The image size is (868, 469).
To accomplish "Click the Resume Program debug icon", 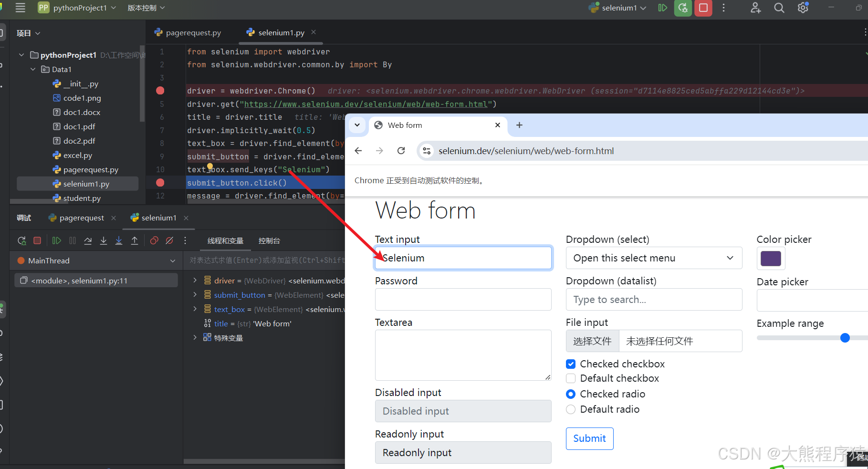I will (x=56, y=240).
